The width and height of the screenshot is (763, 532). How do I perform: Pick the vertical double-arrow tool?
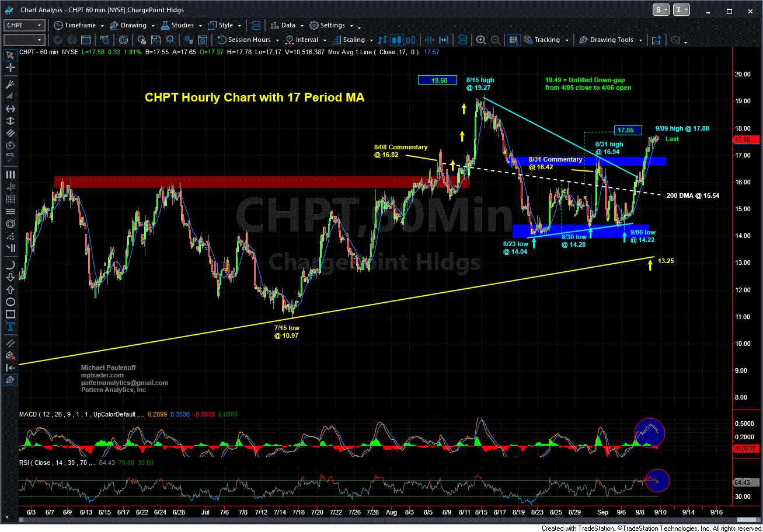pyautogui.click(x=9, y=123)
